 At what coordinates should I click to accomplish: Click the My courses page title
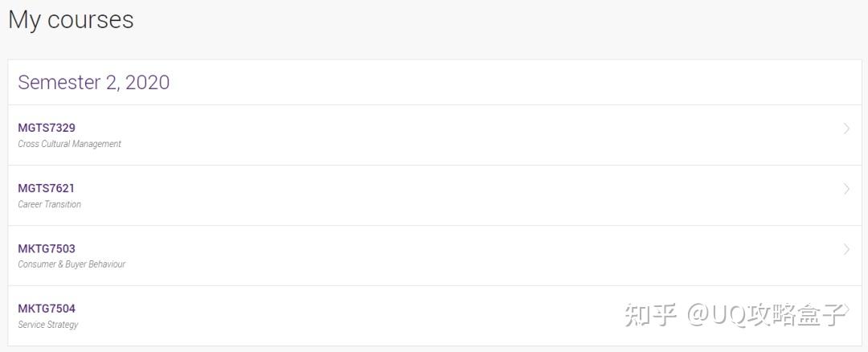pos(71,19)
